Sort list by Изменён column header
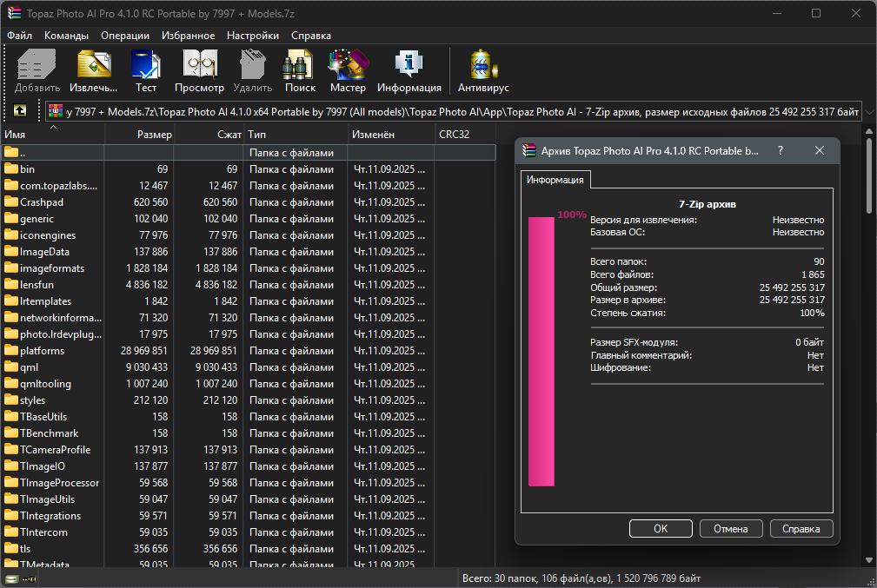Screen dimensions: 877x588 pos(391,134)
